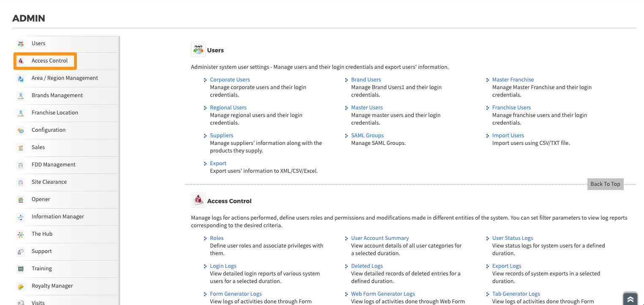The image size is (644, 305).
Task: Open the Master Users link
Action: click(x=367, y=107)
